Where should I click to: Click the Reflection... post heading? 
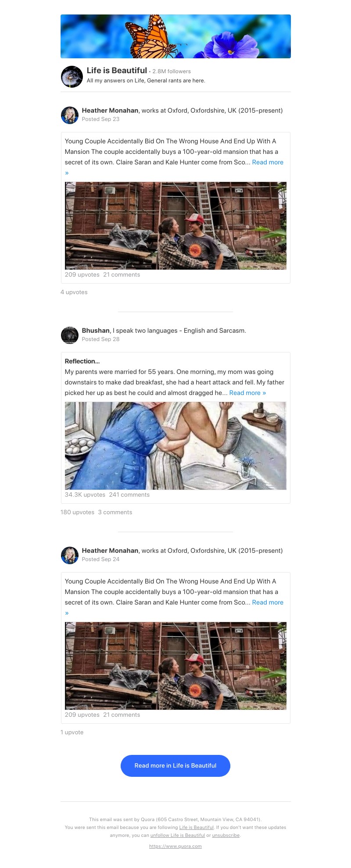coord(82,361)
